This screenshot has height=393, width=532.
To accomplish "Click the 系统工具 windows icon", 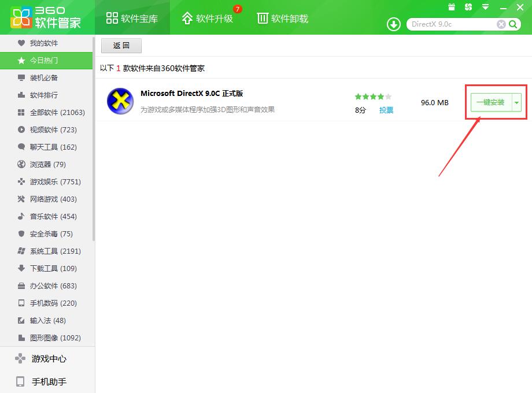I will coord(21,251).
